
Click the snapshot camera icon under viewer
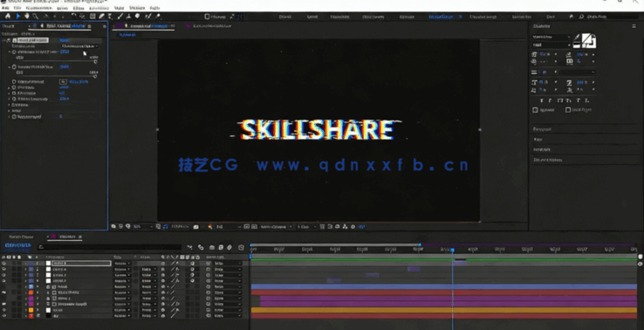click(x=196, y=226)
